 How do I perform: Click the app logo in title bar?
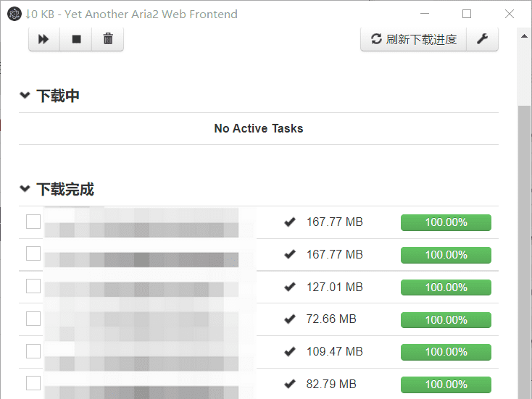coord(13,14)
